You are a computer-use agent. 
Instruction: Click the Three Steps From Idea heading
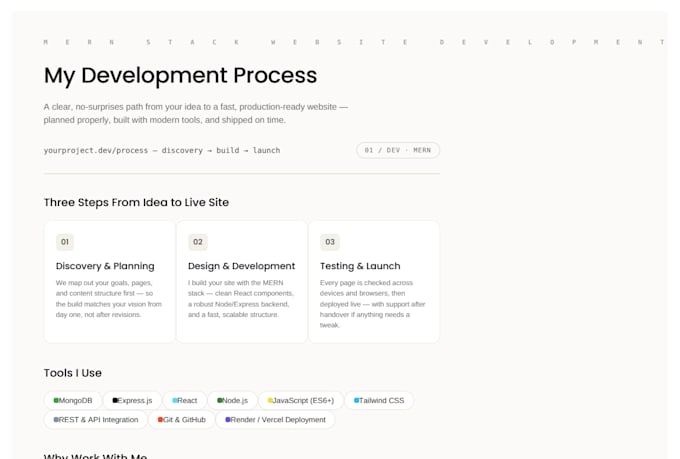136,203
